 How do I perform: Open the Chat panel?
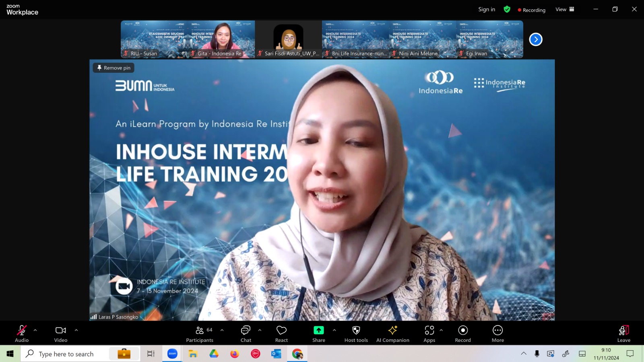click(x=246, y=334)
